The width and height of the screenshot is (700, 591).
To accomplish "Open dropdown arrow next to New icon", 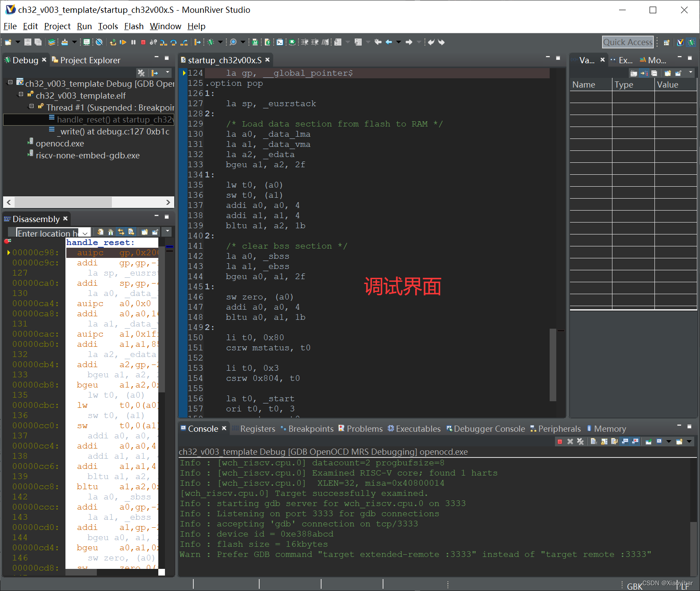I will [x=18, y=42].
